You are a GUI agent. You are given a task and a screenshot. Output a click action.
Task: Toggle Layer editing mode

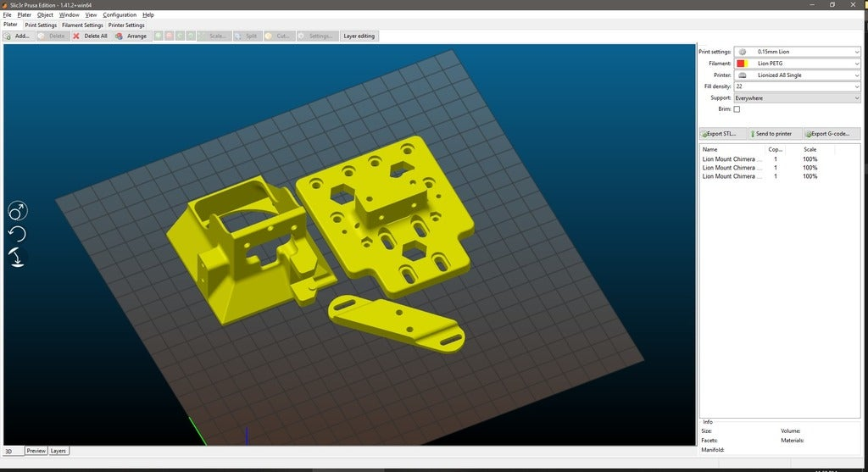point(359,36)
